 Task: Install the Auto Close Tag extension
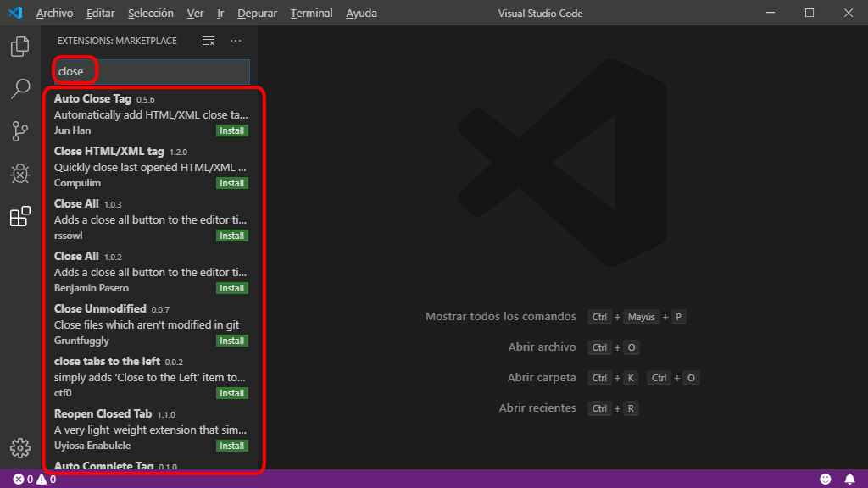[232, 130]
